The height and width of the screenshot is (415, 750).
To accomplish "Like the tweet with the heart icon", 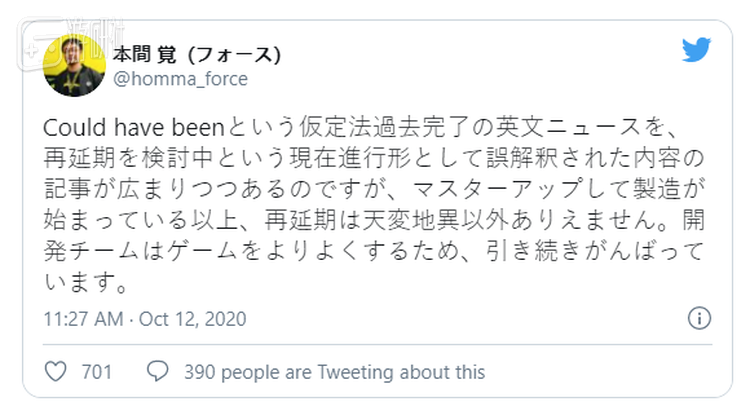I will 58,372.
